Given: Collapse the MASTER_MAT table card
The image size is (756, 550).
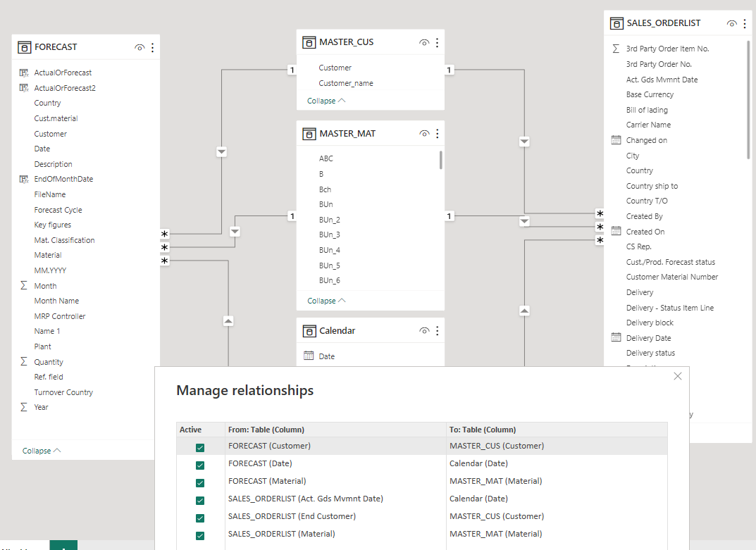Looking at the screenshot, I should click(326, 301).
